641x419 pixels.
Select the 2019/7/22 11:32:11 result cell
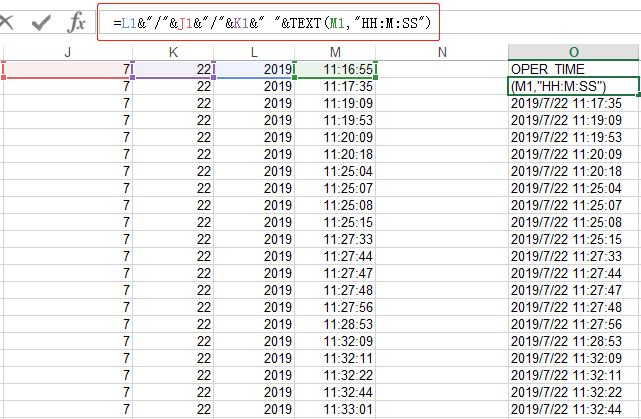pyautogui.click(x=574, y=375)
